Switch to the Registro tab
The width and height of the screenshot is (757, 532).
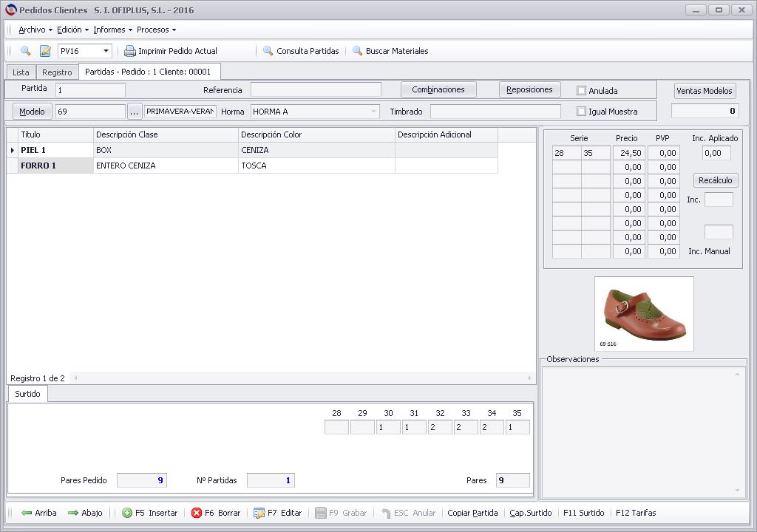(57, 72)
